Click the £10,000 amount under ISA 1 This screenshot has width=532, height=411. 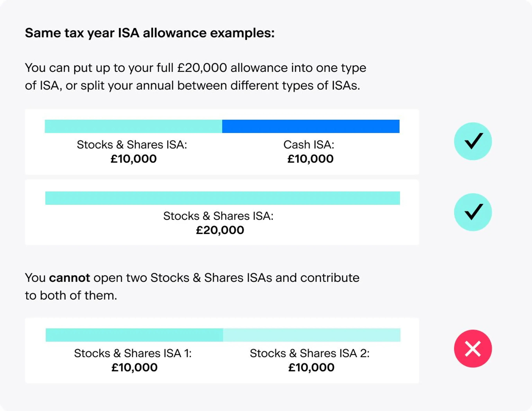[x=134, y=367]
